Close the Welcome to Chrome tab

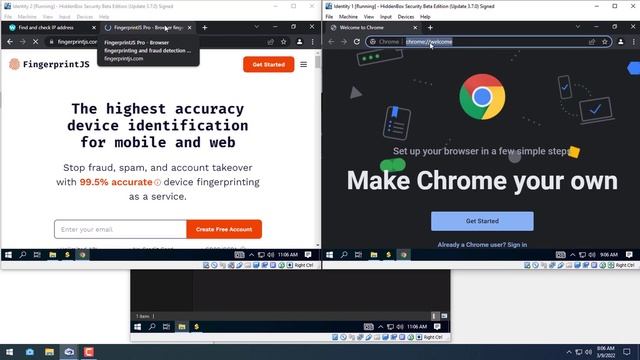415,27
